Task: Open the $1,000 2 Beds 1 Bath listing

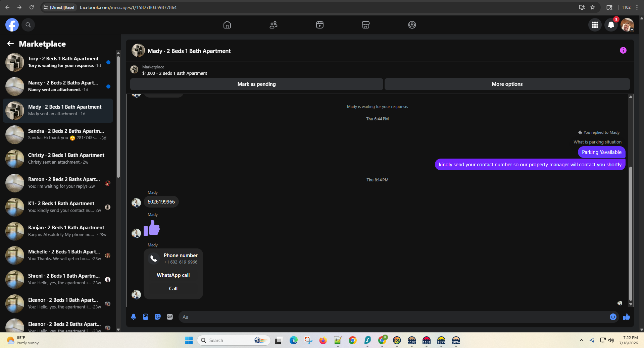Action: (175, 73)
